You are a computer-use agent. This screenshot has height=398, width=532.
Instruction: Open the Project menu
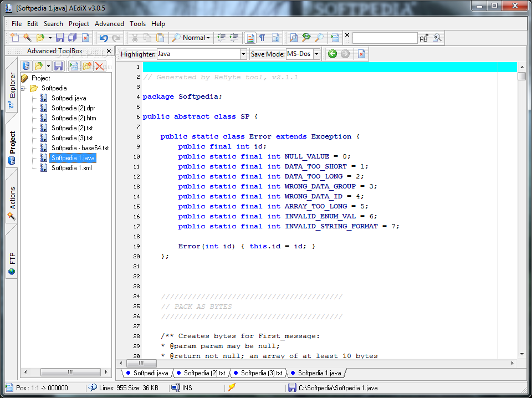coord(79,24)
